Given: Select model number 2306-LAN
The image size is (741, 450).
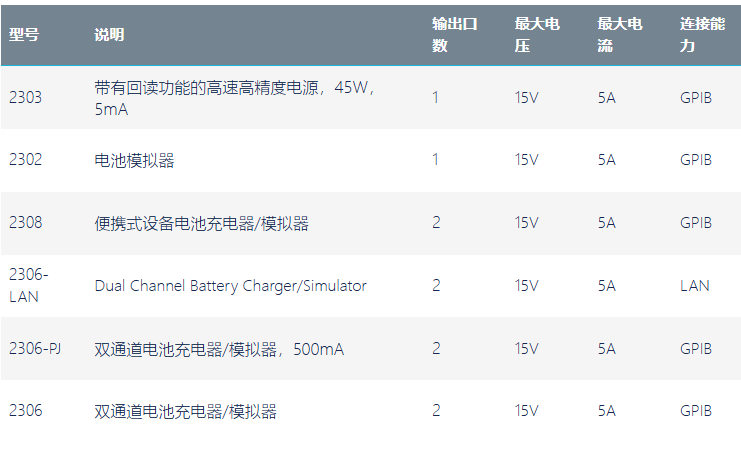Looking at the screenshot, I should coord(28,286).
